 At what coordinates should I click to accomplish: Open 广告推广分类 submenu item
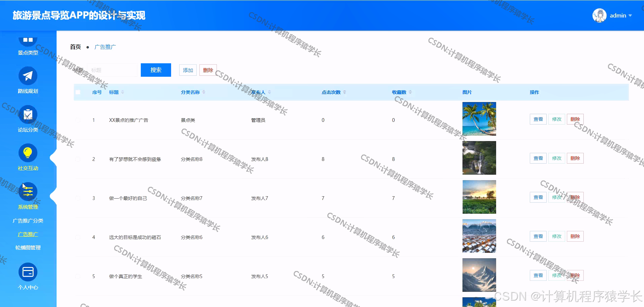28,221
